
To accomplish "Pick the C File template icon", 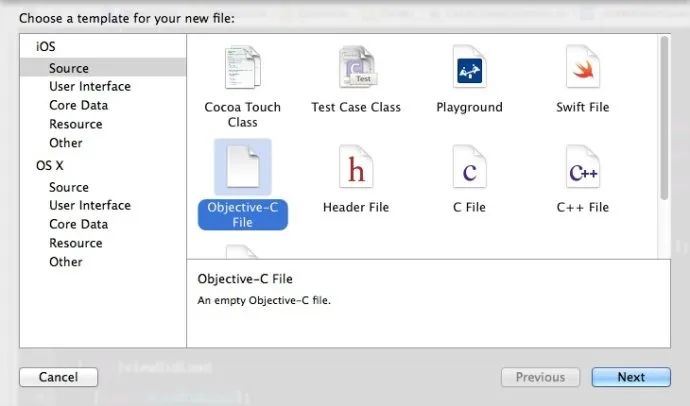I will 469,168.
